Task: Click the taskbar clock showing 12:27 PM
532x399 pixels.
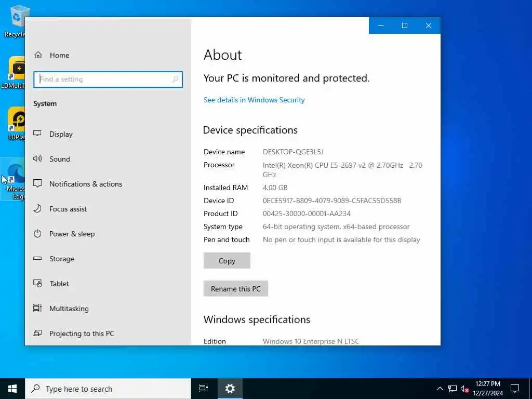Action: tap(488, 389)
